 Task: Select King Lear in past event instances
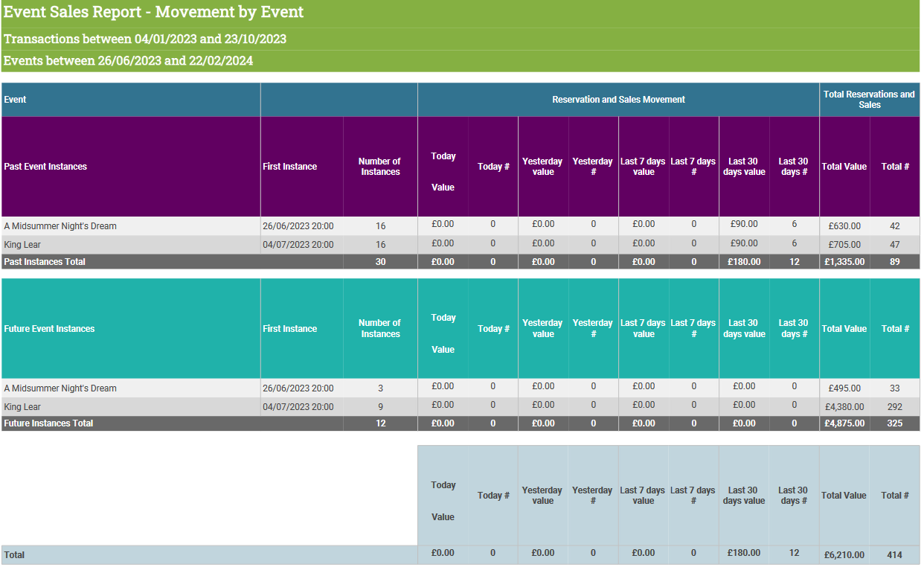point(22,245)
